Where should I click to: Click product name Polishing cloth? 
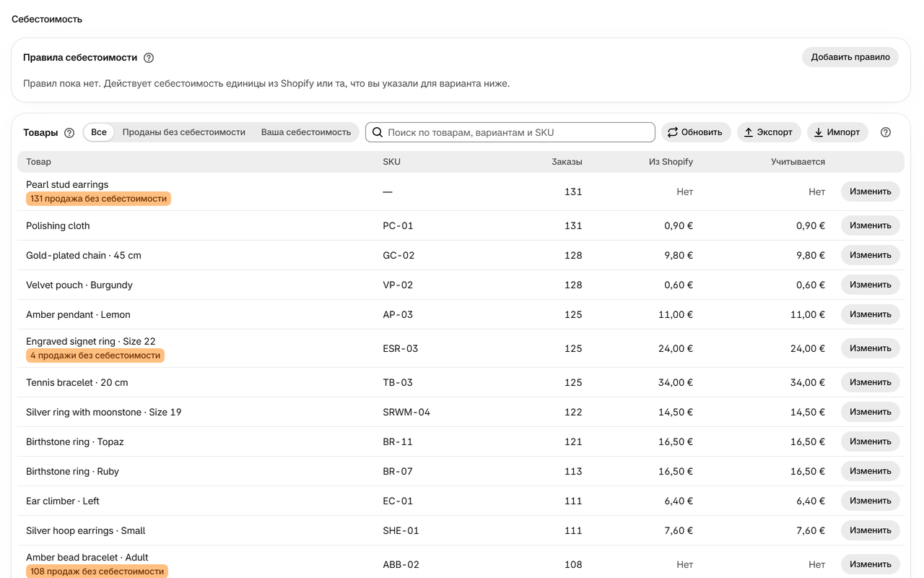click(58, 225)
